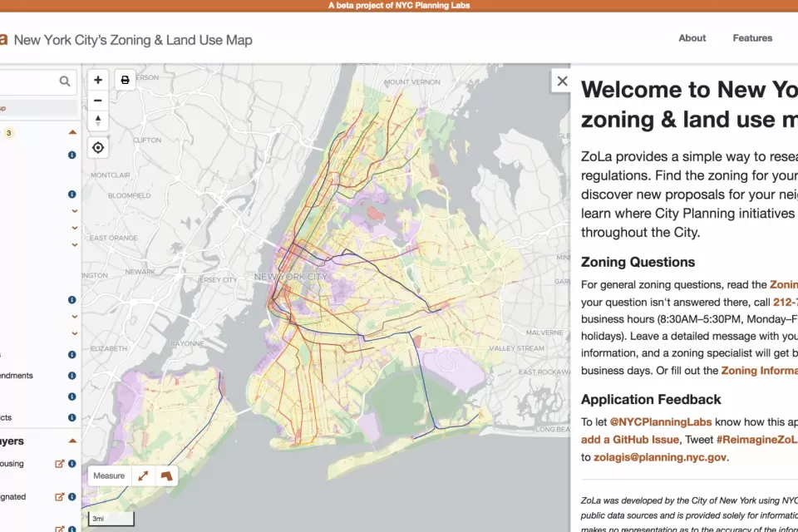Click the VALLEY STREAM map label
The image size is (798, 532).
point(516,348)
